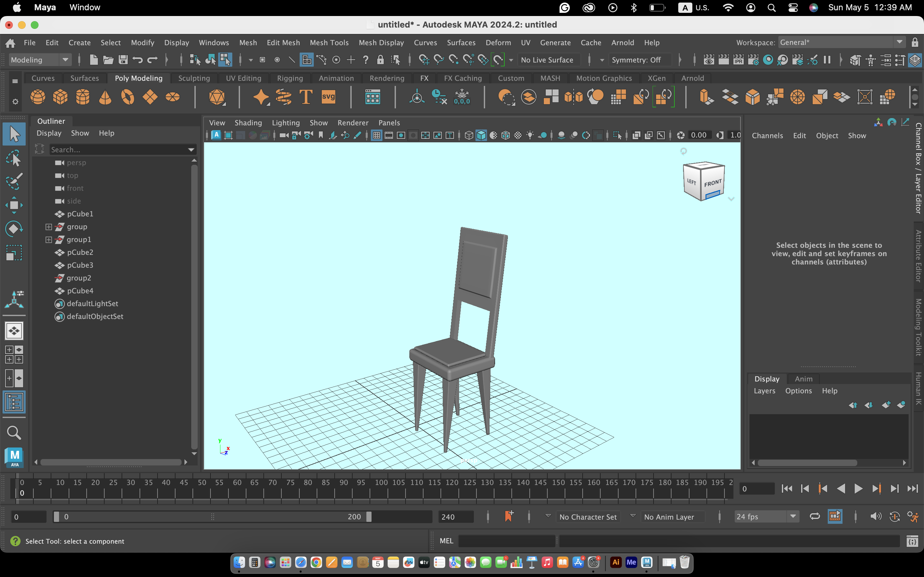Expand the group node in Outliner

click(x=48, y=227)
